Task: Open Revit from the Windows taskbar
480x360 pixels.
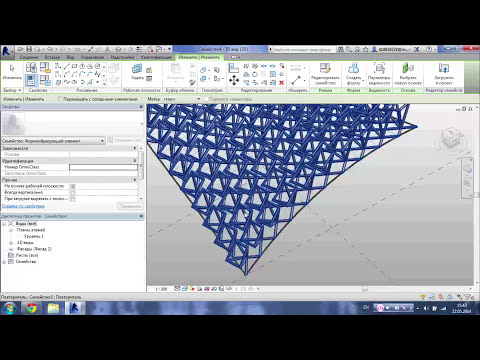Action: (75, 308)
